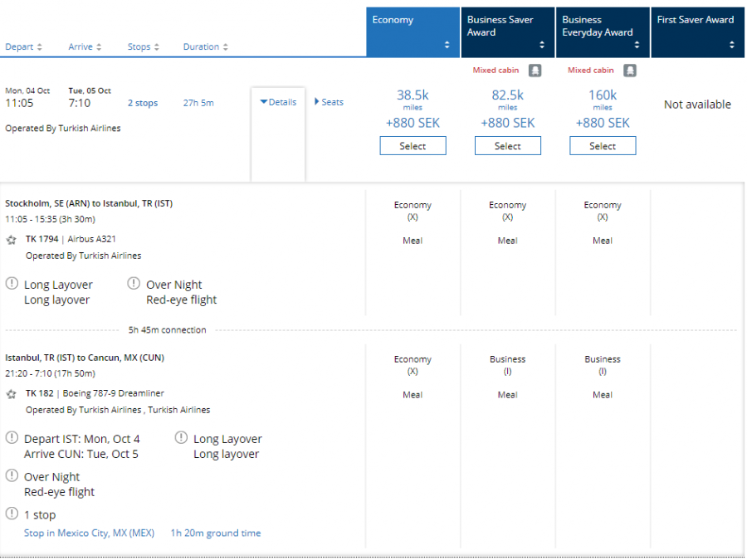Click the 2 stops link

click(142, 102)
